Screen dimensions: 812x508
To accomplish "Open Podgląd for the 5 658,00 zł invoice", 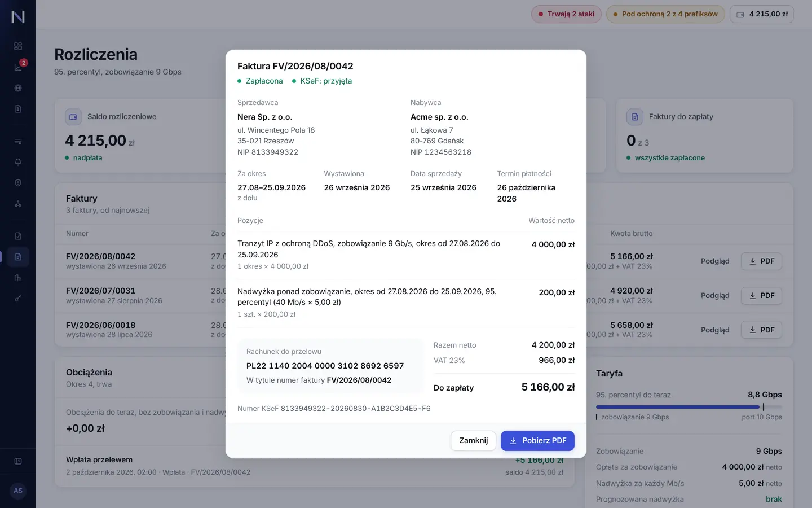I will point(715,330).
